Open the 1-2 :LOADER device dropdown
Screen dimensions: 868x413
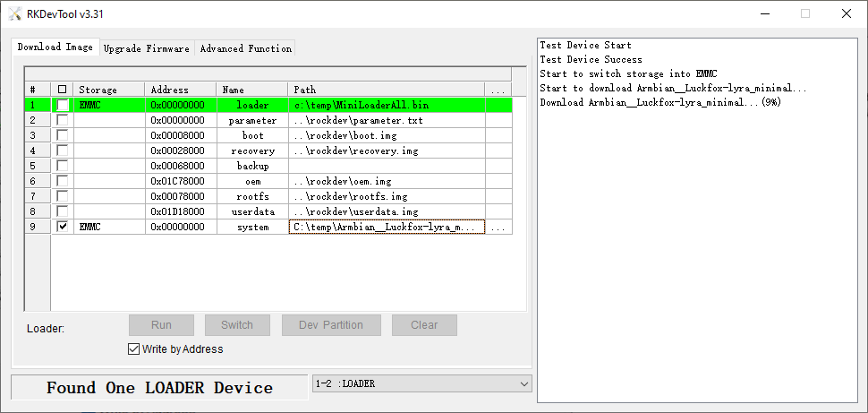[523, 384]
